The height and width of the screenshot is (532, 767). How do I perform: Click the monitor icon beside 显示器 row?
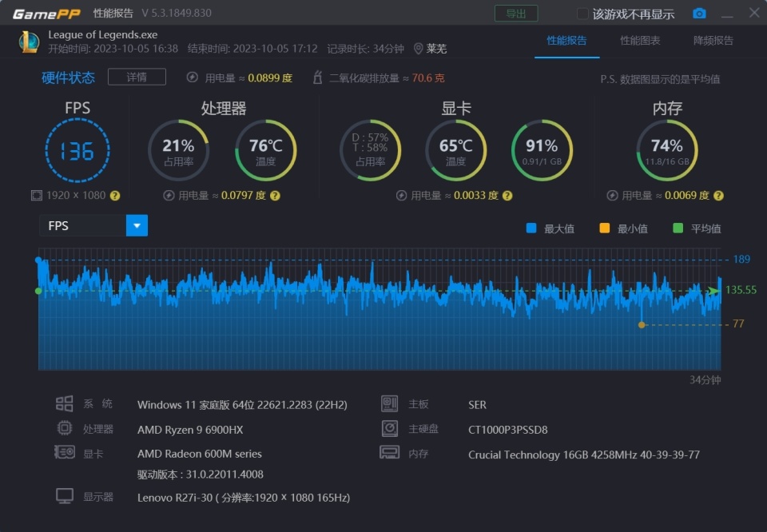point(65,496)
